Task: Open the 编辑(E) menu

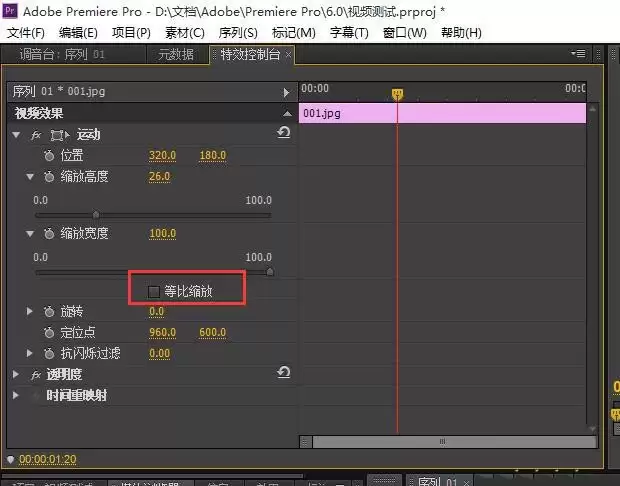Action: 78,32
